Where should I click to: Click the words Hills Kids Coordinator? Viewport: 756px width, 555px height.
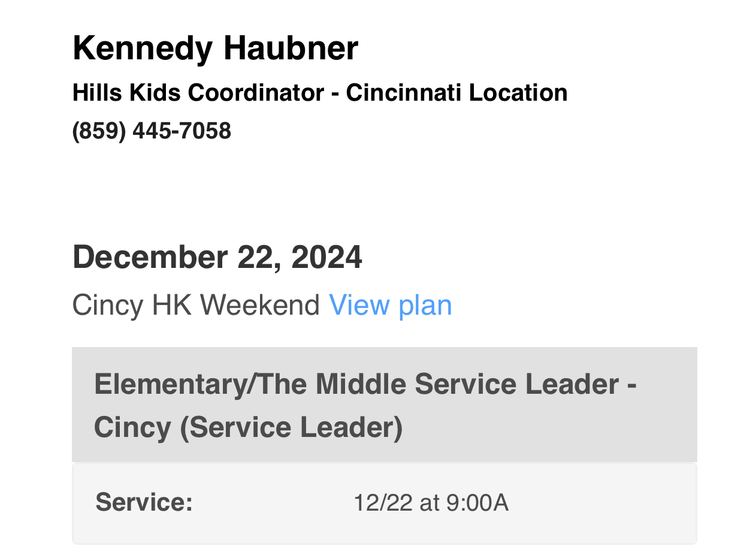pos(198,93)
